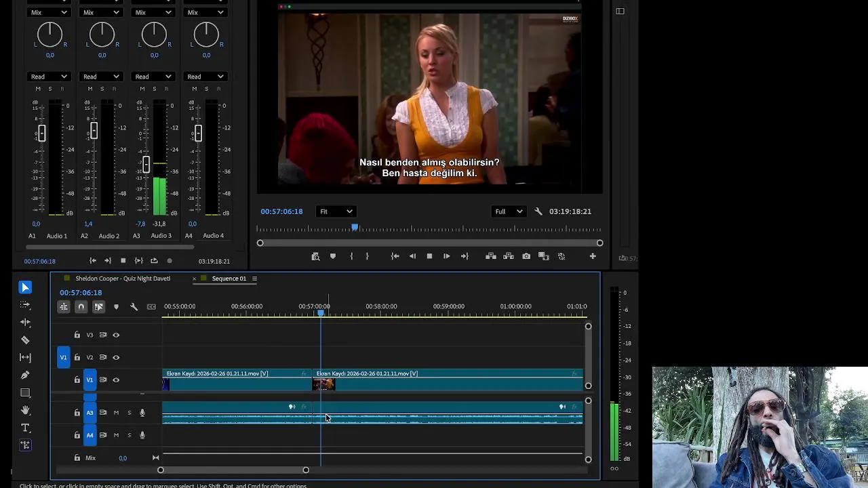The image size is (868, 488).
Task: Toggle sync lock on track V2
Action: (x=103, y=357)
